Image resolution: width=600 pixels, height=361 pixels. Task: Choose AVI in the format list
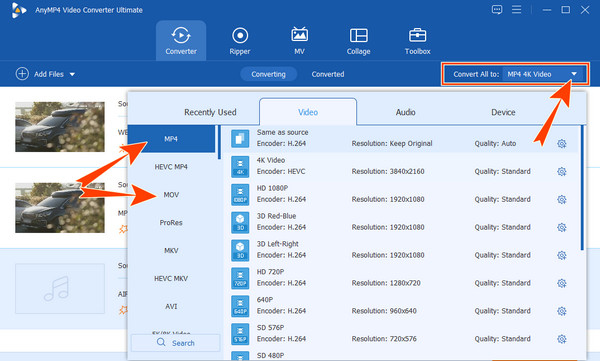click(171, 307)
